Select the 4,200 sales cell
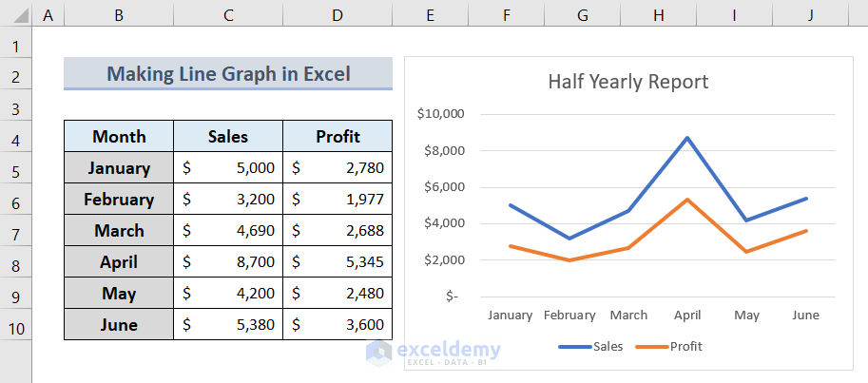 point(228,293)
